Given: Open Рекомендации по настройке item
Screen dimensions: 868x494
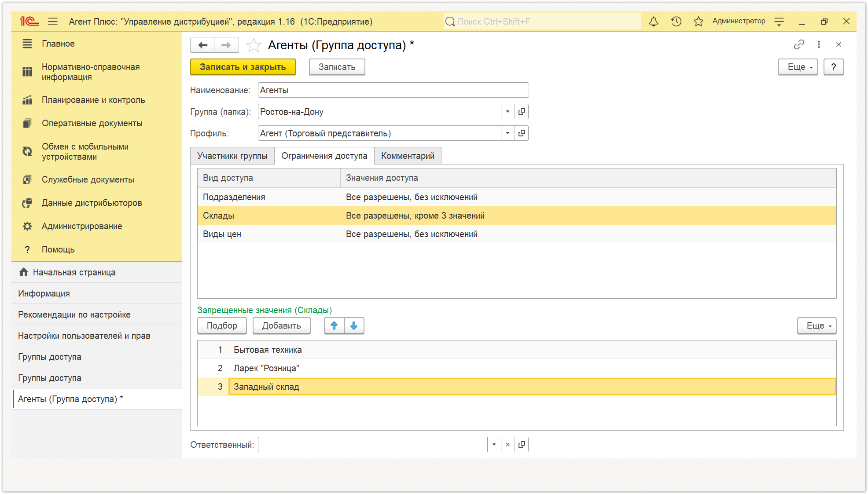Looking at the screenshot, I should click(x=97, y=315).
